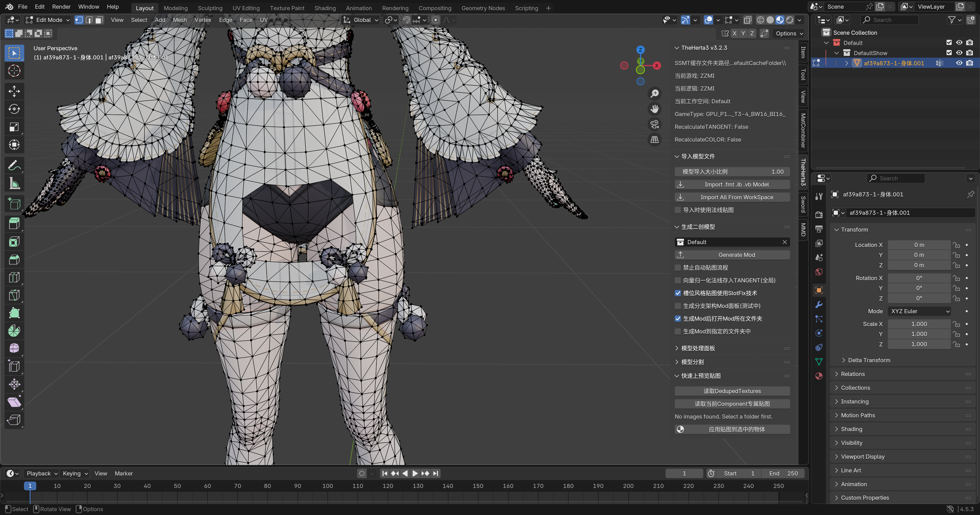This screenshot has width=980, height=515.
Task: Open the Mesh menu in viewport header
Action: tap(180, 20)
